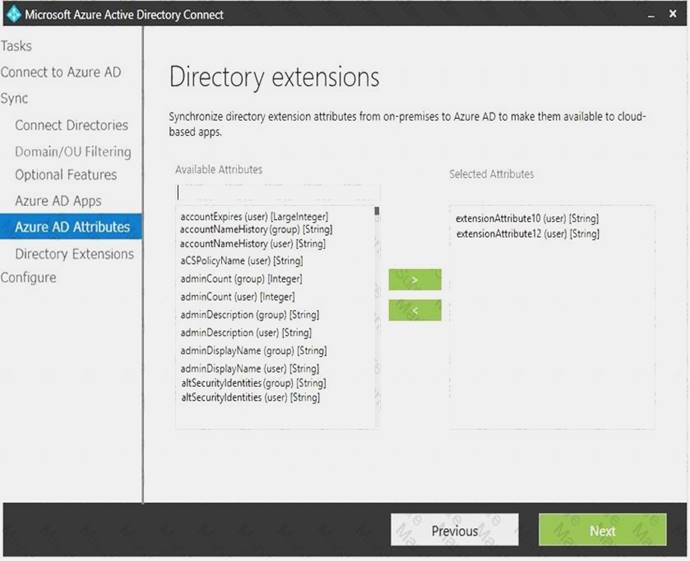Select aCSPolicyName (user) [String]
690x561 pixels.
click(x=242, y=260)
